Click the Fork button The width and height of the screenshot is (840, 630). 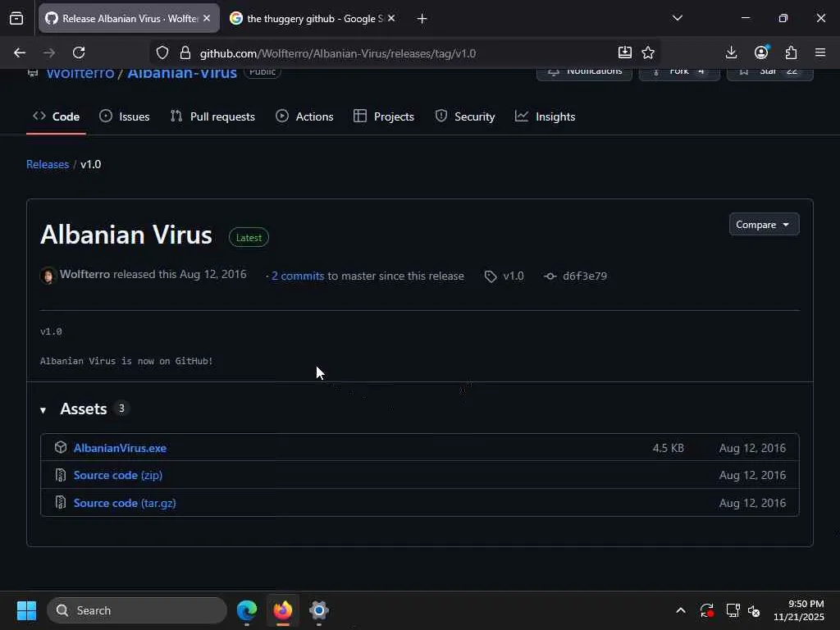(x=679, y=72)
